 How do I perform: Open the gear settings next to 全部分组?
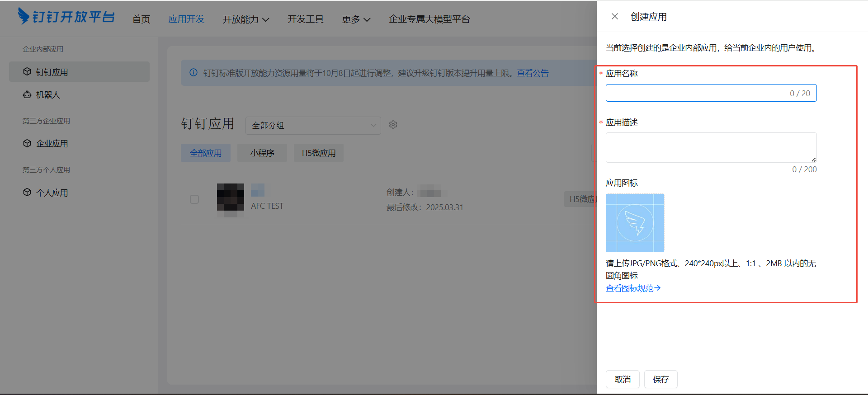[x=393, y=125]
